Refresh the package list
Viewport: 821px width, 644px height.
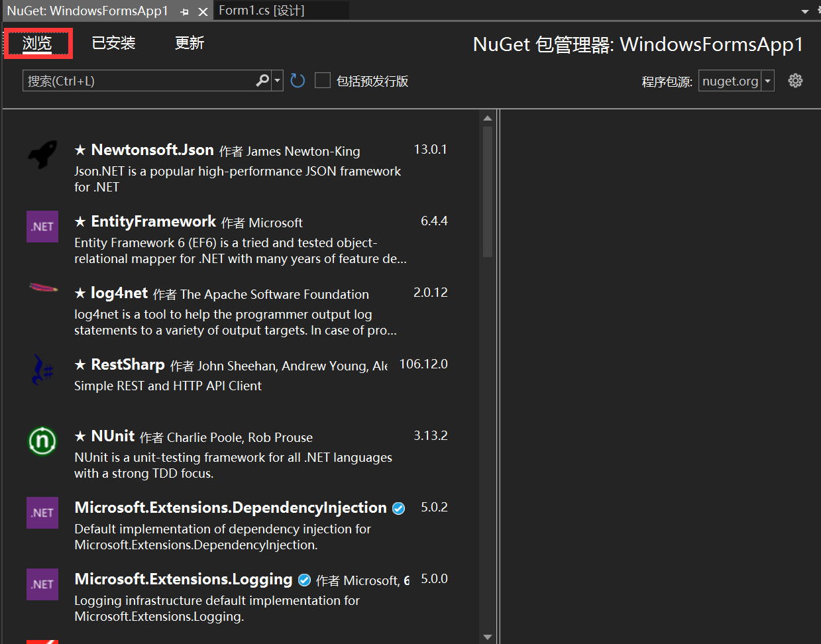tap(297, 80)
